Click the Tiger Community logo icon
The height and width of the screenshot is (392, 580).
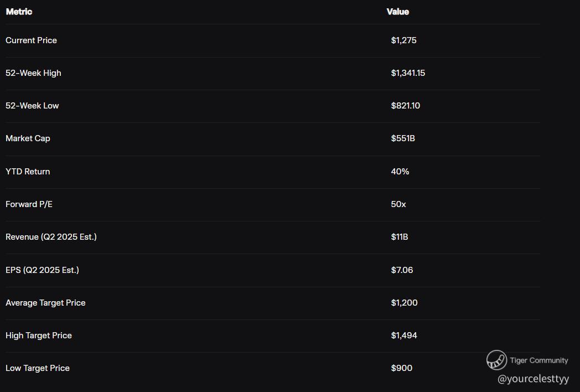(x=496, y=360)
